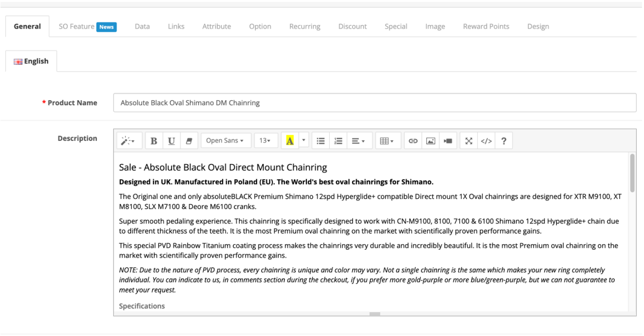Switch to the Data tab
Screen dimensions: 644x336
click(142, 26)
